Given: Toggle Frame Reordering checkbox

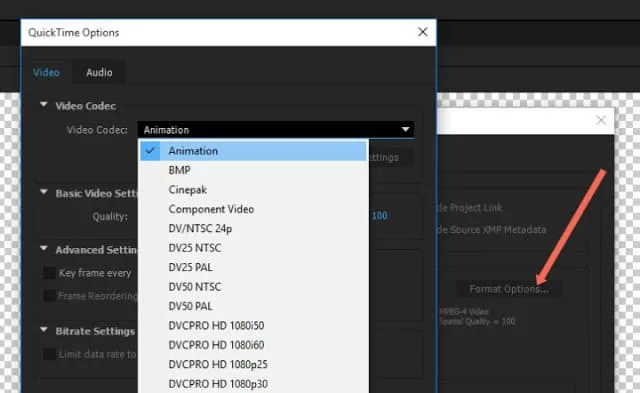Looking at the screenshot, I should pos(49,295).
